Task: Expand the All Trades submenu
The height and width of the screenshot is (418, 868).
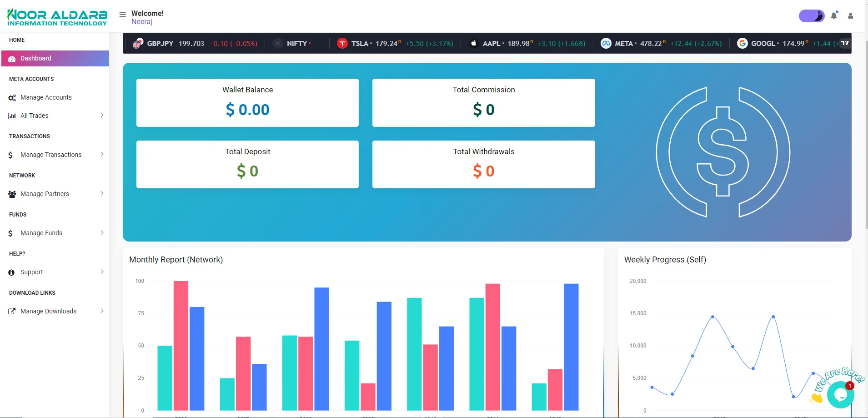Action: (x=102, y=115)
